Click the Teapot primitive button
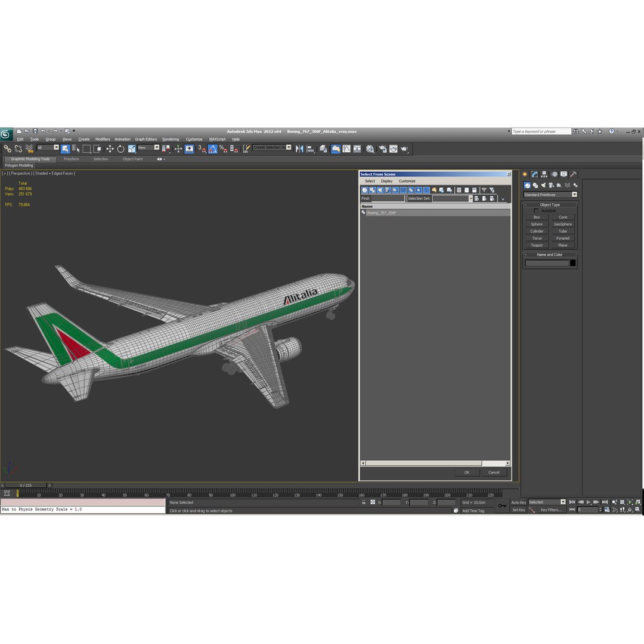This screenshot has width=644, height=644. [537, 245]
